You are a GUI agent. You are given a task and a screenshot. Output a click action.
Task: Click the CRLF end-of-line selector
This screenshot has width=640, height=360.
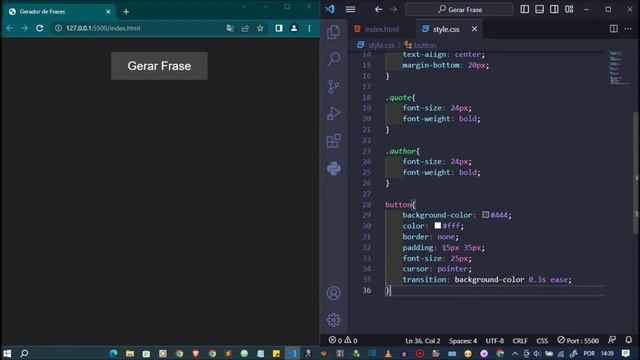click(x=520, y=340)
